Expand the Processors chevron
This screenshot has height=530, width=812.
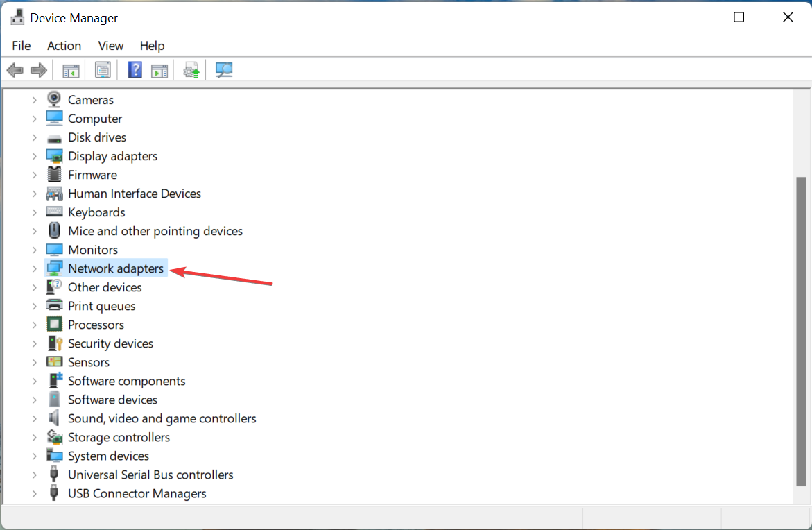click(34, 325)
